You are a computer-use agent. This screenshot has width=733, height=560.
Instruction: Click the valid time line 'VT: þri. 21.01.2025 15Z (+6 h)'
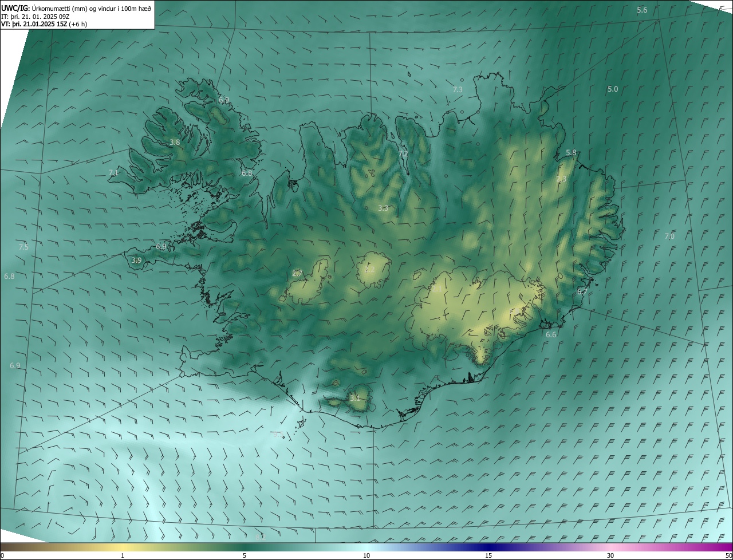pos(44,24)
